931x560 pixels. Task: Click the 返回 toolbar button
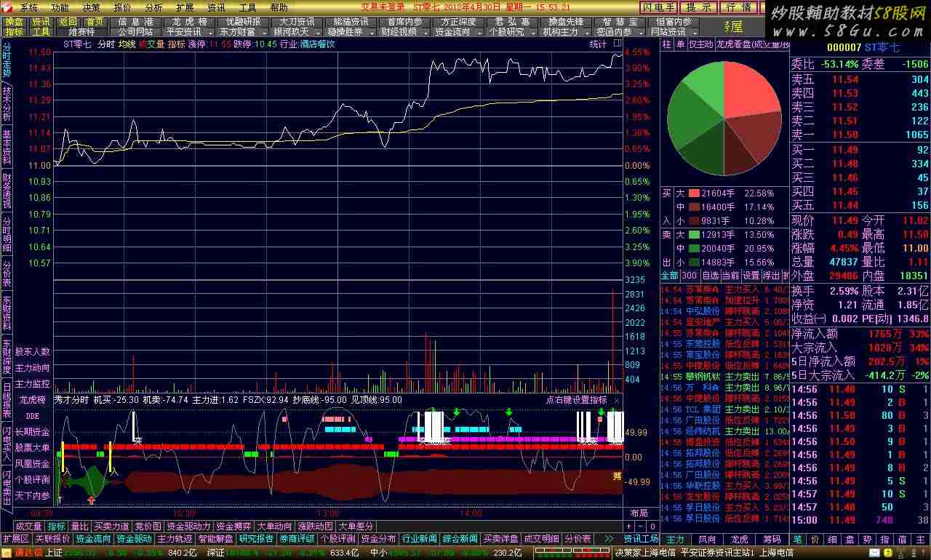[68, 22]
